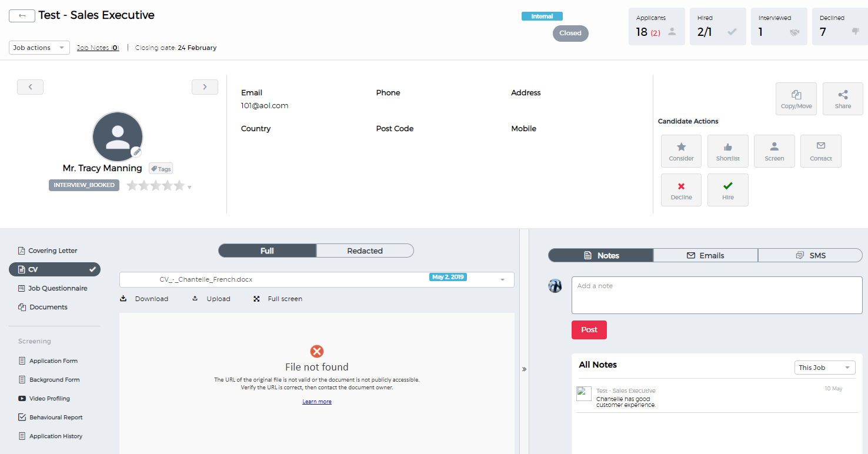Show the next candidate with right chevron
The height and width of the screenshot is (454, 868).
(x=205, y=87)
